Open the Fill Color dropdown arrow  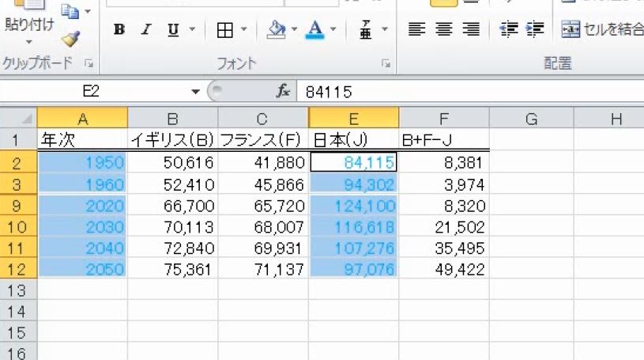(x=294, y=29)
